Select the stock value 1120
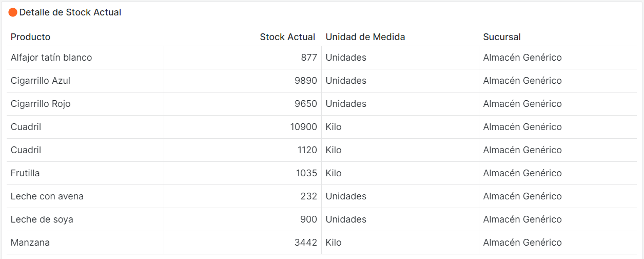The height and width of the screenshot is (259, 644). pyautogui.click(x=306, y=150)
